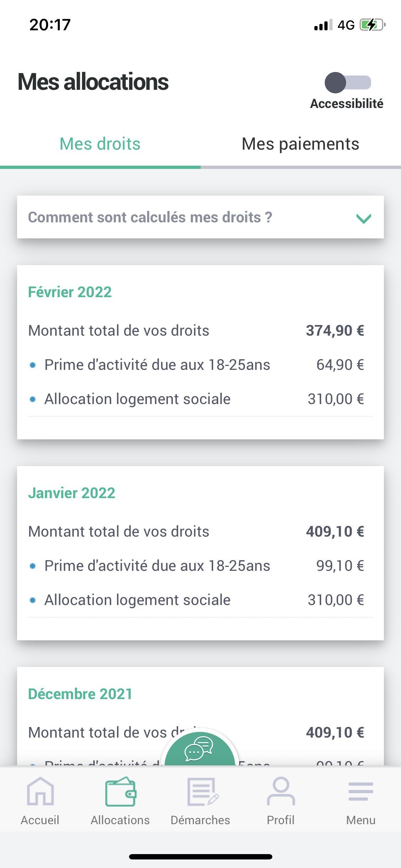Tap Février Prime d'activité 64,90 € row
401x868 pixels.
[x=196, y=365]
